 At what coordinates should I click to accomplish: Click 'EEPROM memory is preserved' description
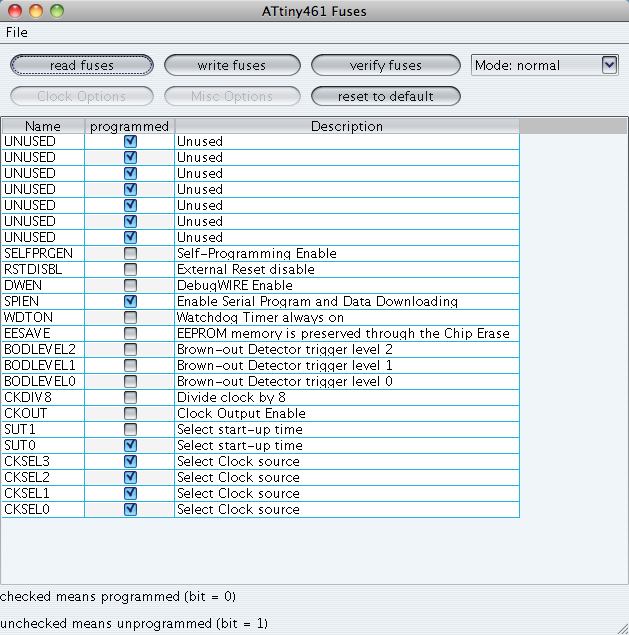coord(343,333)
